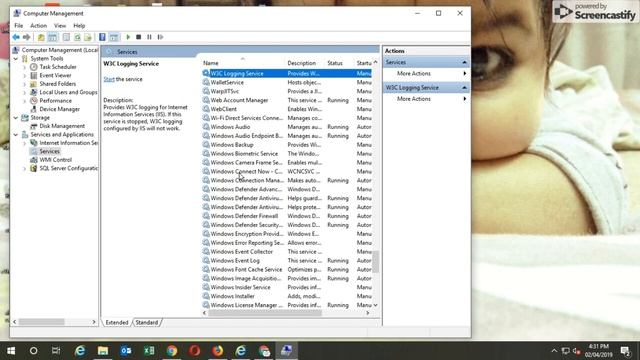Click the Start the service link
The width and height of the screenshot is (640, 360).
(x=109, y=79)
